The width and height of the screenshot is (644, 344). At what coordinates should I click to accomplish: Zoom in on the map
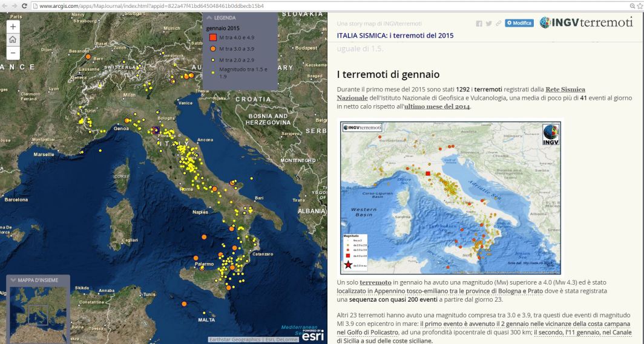pyautogui.click(x=13, y=27)
